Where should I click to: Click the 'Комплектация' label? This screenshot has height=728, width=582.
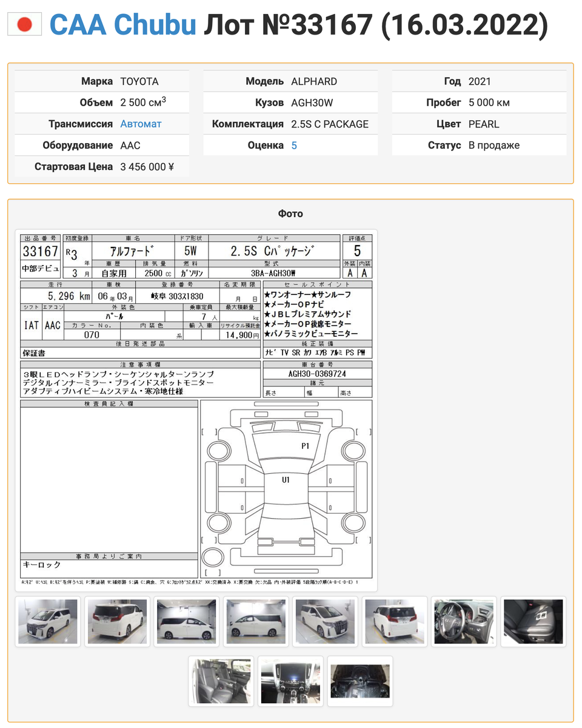[x=248, y=124]
